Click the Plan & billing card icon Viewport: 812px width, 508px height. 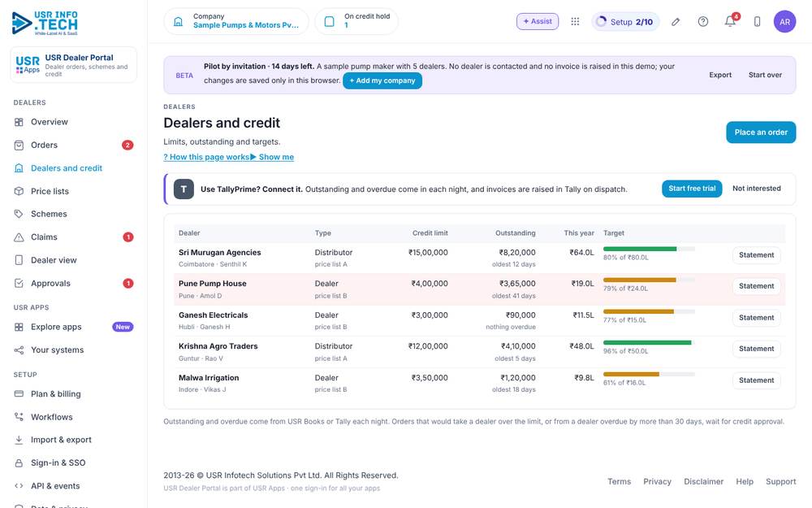pyautogui.click(x=19, y=394)
